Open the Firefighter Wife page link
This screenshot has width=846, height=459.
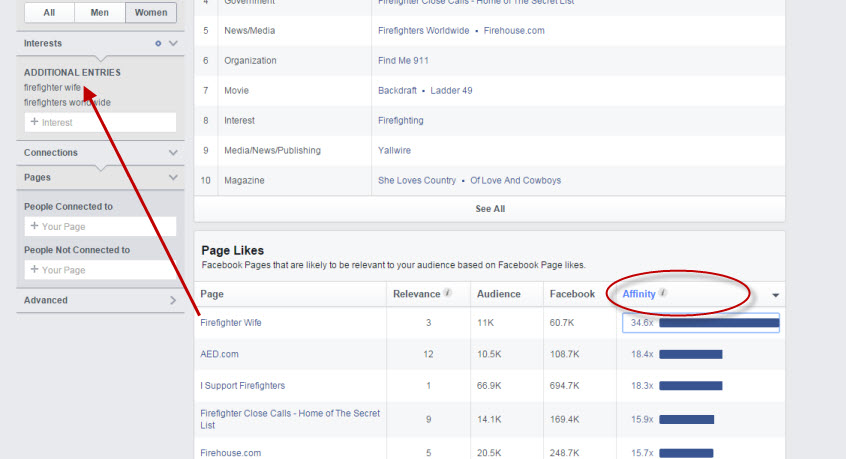[x=231, y=323]
